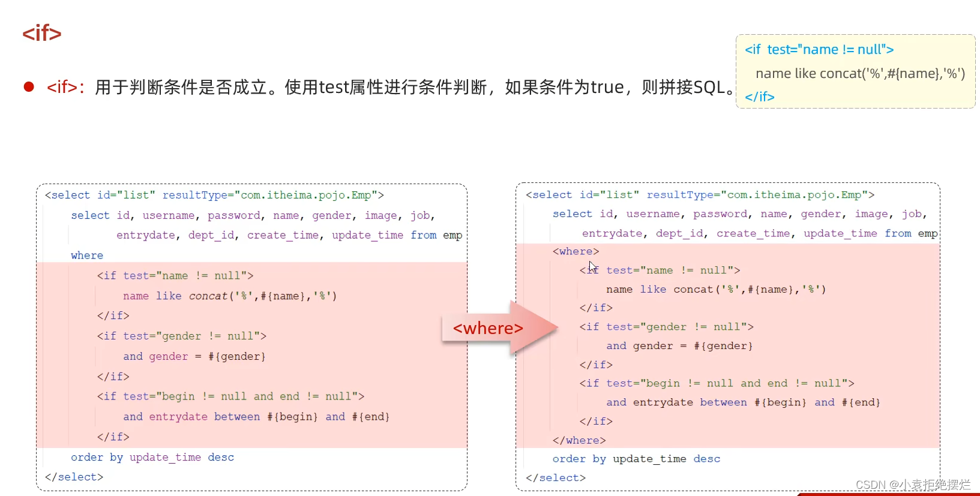Click the "</select>" closing tag in left panel
The height and width of the screenshot is (496, 980).
click(74, 477)
